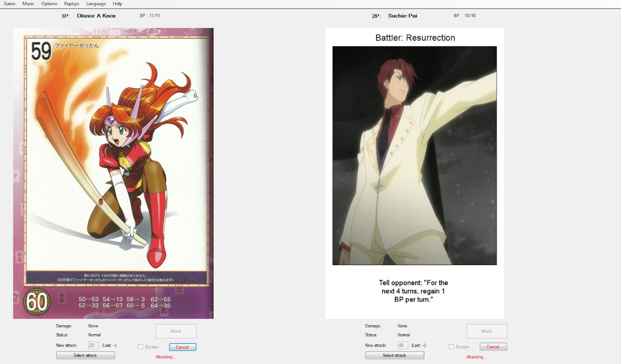Click the 60 badge on player 1's card
621x364 pixels.
[x=37, y=302]
